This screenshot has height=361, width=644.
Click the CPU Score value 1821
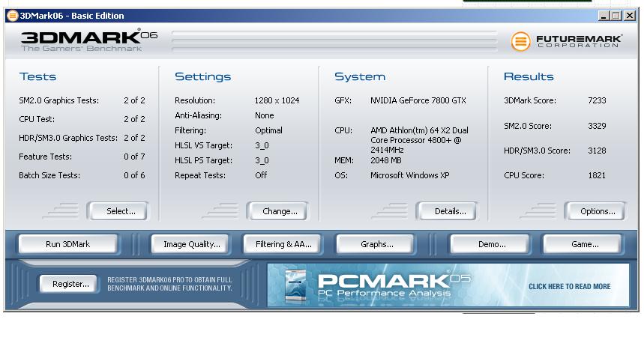point(597,175)
